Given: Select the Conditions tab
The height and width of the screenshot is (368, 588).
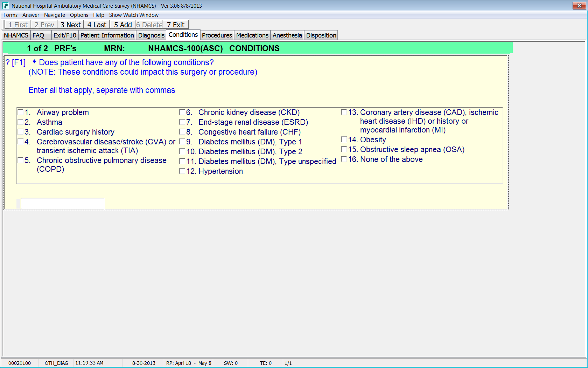Looking at the screenshot, I should point(183,35).
